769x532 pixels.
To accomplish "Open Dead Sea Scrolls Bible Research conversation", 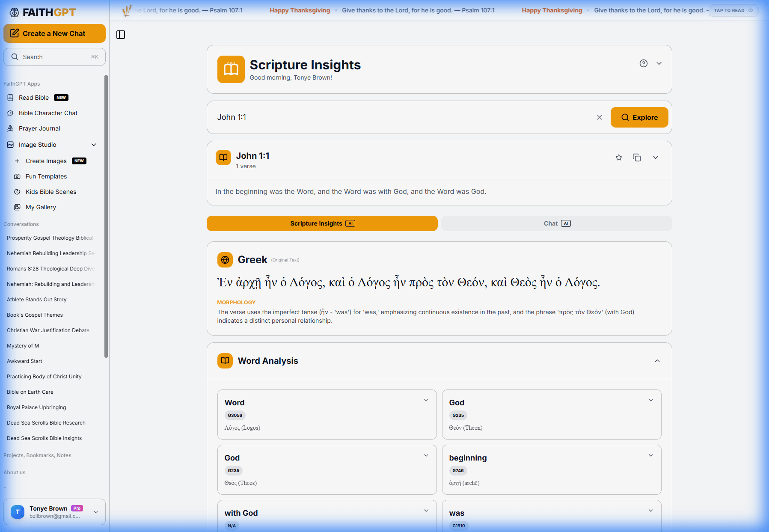I will point(46,423).
